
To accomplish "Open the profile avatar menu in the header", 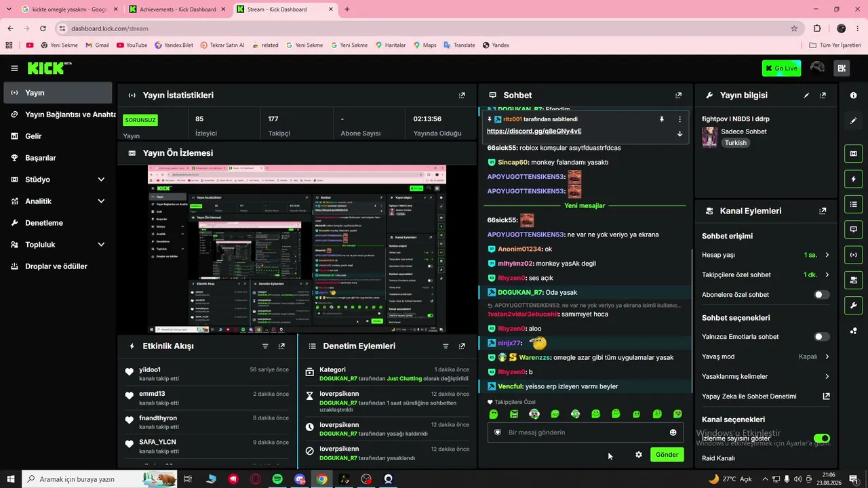I will click(817, 68).
